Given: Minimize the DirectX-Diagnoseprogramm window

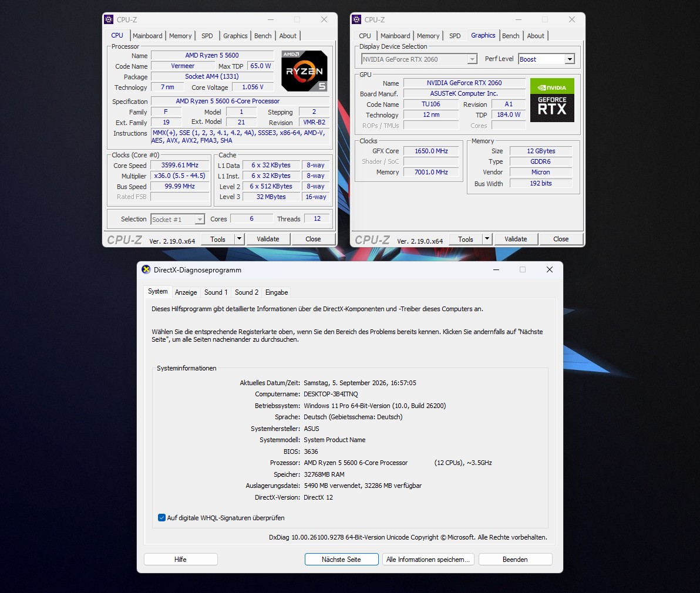Looking at the screenshot, I should coord(496,269).
